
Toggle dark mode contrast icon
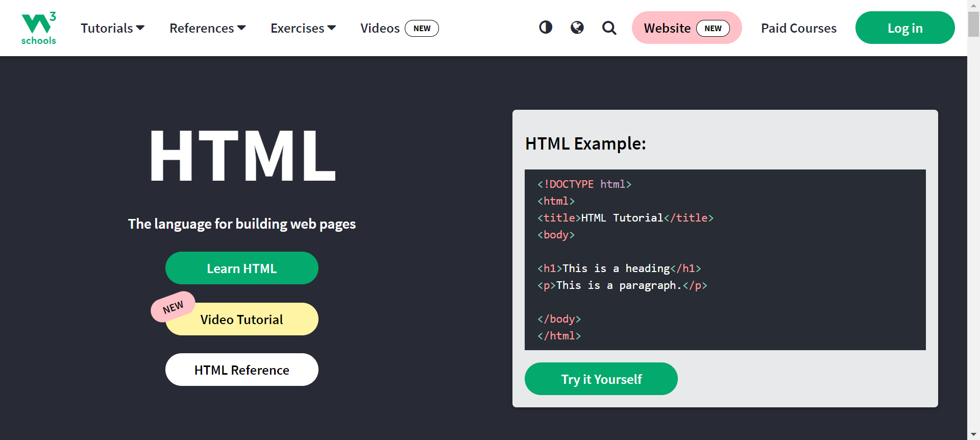tap(546, 27)
